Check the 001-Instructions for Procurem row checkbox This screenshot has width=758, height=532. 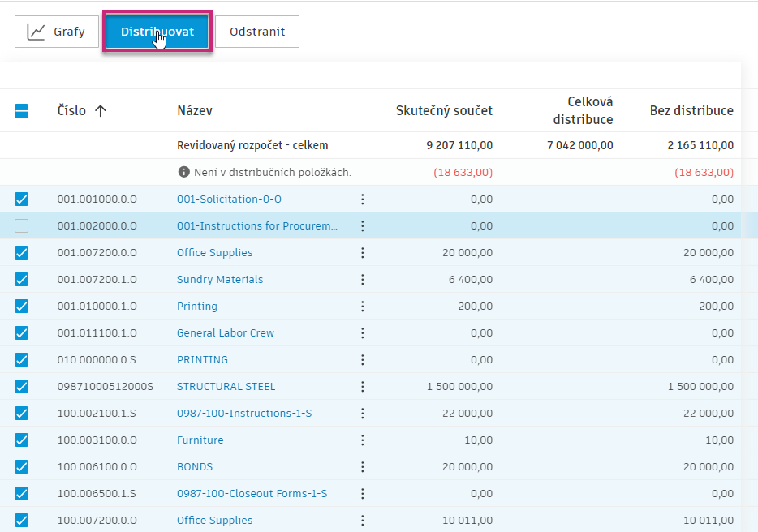pos(21,225)
